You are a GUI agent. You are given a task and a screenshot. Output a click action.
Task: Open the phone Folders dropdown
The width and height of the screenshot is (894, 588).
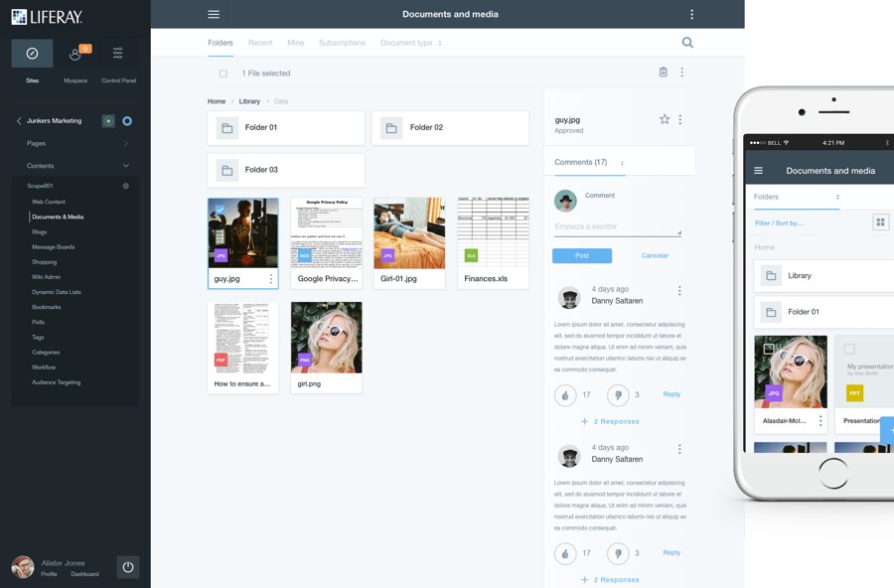point(797,197)
